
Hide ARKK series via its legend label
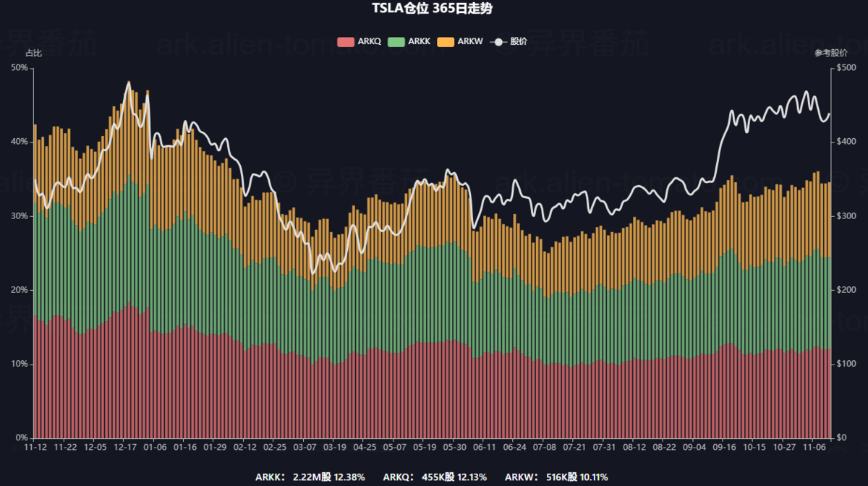click(420, 42)
